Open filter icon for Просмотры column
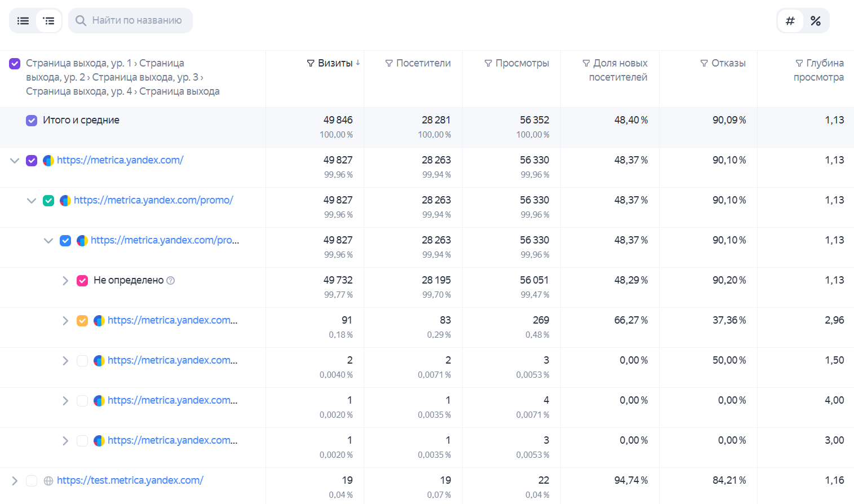 (488, 63)
